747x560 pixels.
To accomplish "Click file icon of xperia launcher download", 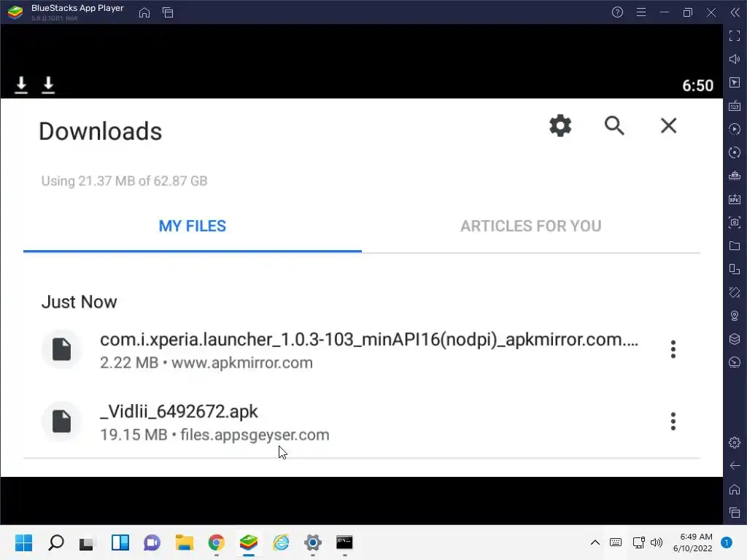I will (61, 349).
